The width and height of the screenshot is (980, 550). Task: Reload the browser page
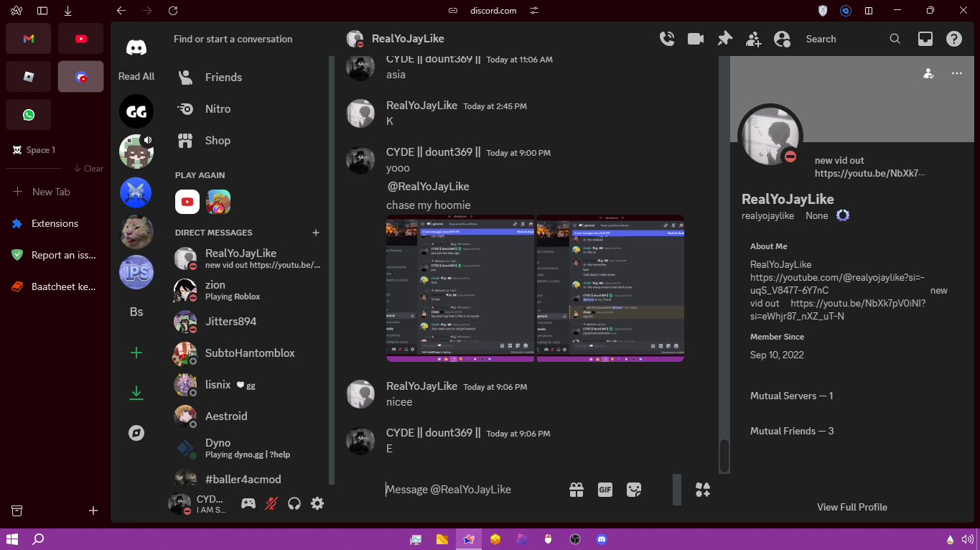coord(173,11)
